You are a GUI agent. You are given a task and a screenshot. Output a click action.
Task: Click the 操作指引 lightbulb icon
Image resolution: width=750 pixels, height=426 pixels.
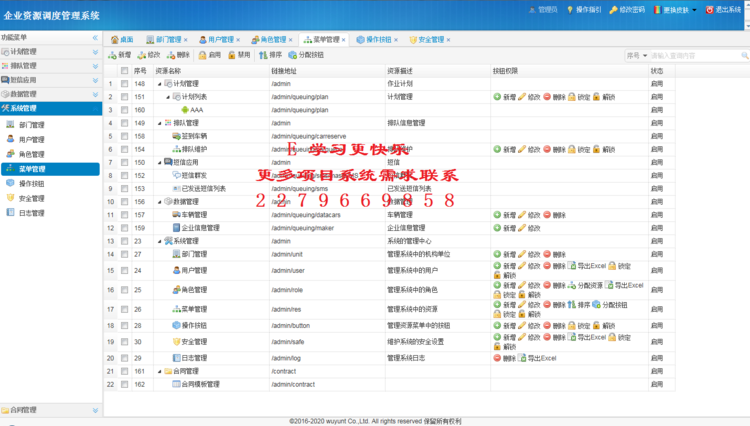click(570, 10)
